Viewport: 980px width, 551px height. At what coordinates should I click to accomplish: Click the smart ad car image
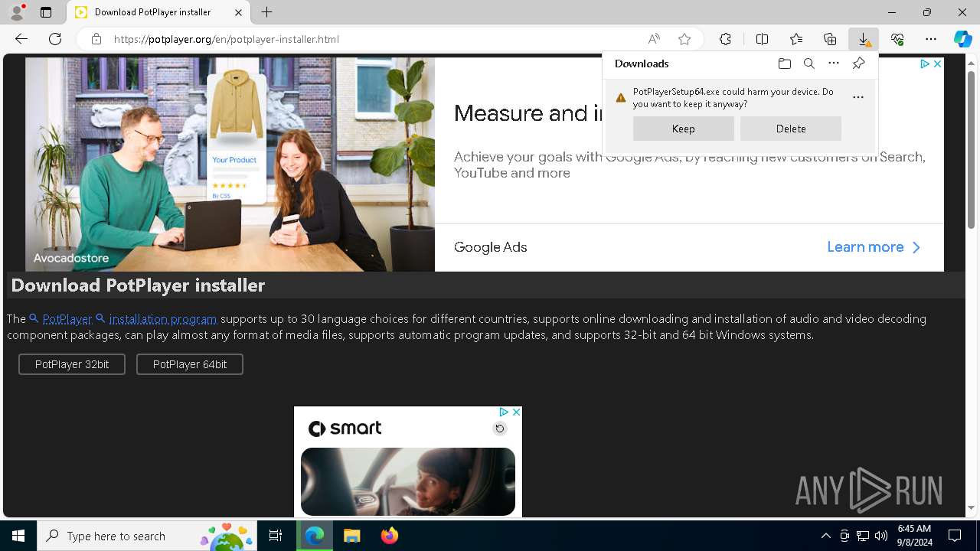pos(408,481)
